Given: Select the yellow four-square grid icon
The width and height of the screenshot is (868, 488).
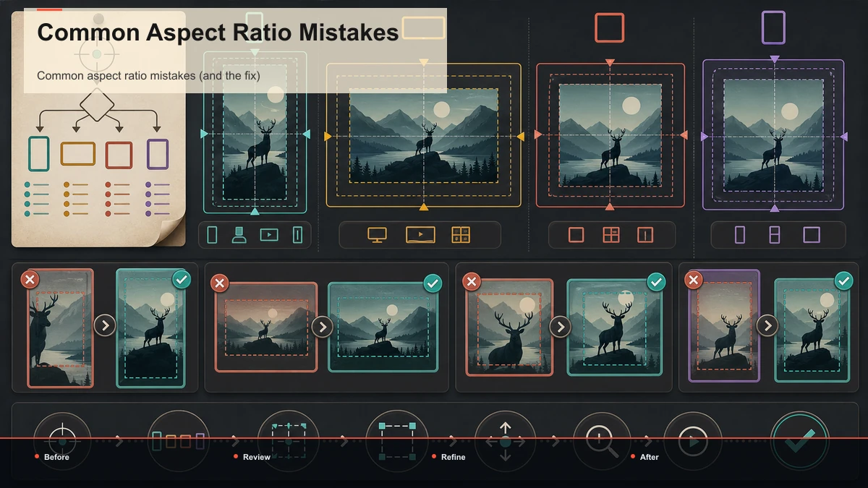Looking at the screenshot, I should (461, 235).
